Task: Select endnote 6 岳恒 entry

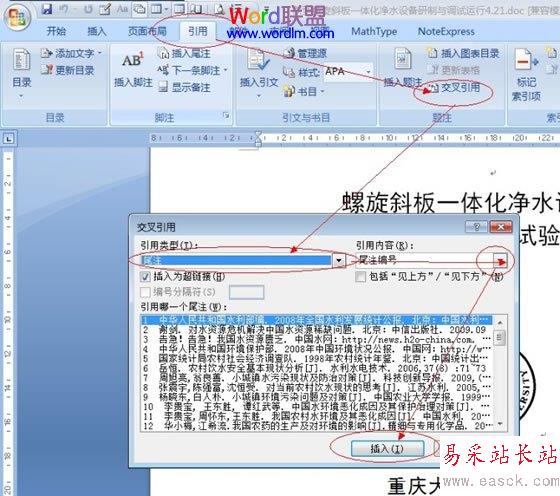Action: point(317,368)
